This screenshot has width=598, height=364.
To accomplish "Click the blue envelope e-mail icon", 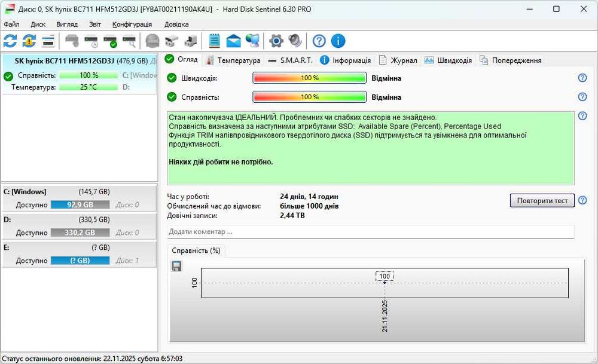I will click(x=233, y=41).
